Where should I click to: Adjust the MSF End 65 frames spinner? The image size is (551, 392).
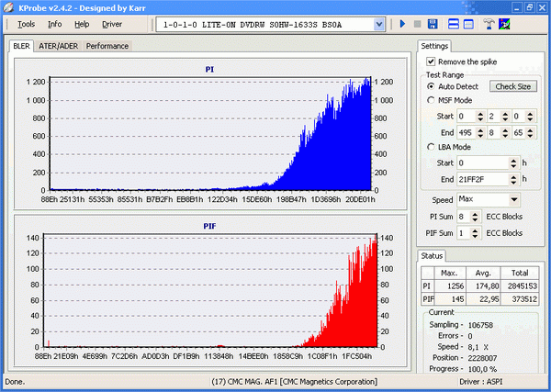(530, 133)
